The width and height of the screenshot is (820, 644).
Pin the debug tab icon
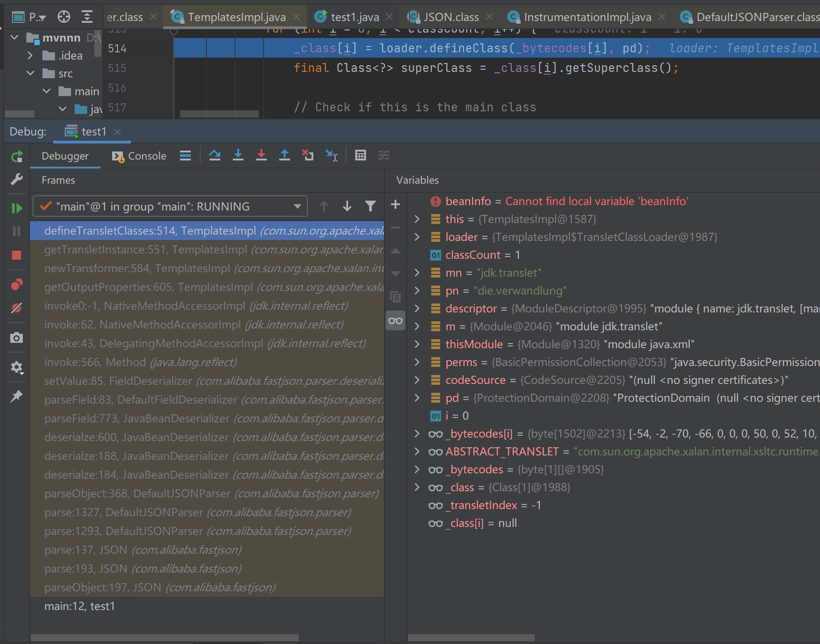(17, 396)
